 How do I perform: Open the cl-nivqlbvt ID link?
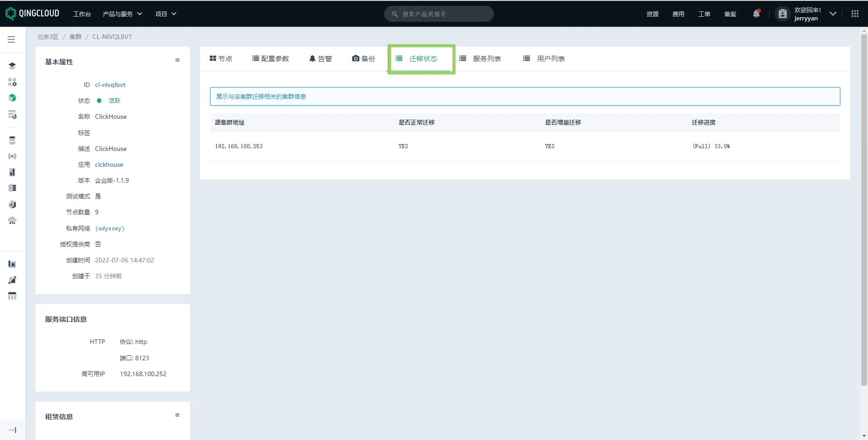(110, 85)
